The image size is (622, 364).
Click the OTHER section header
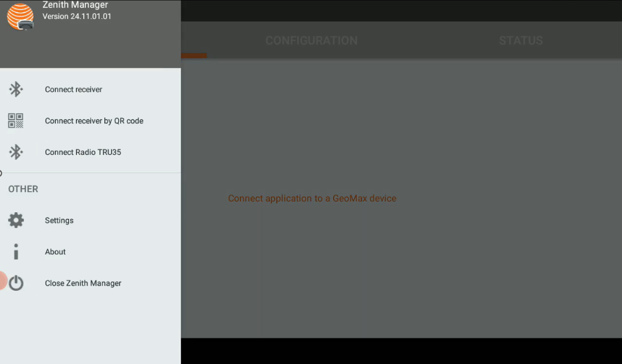click(x=23, y=189)
